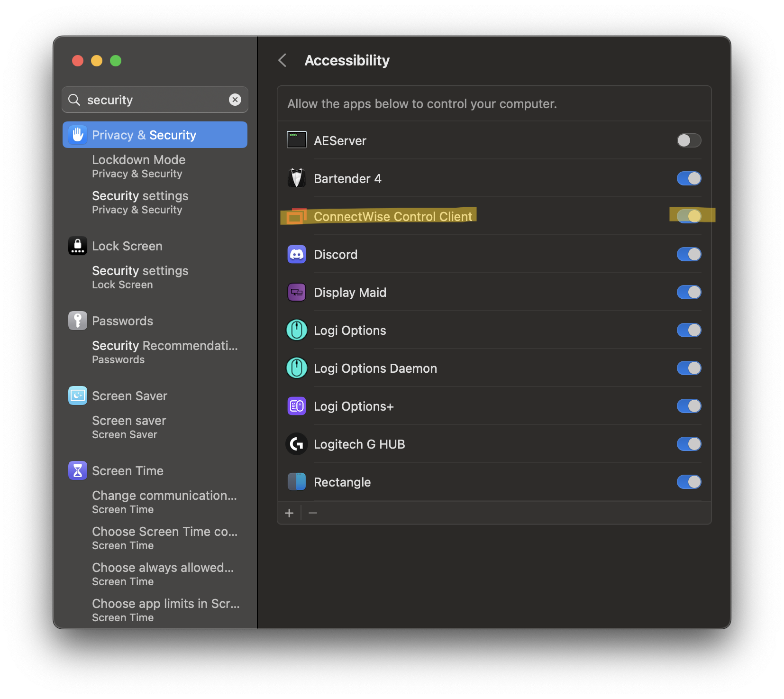Turn off Logi Options+ toggle
The image size is (784, 699).
[689, 406]
